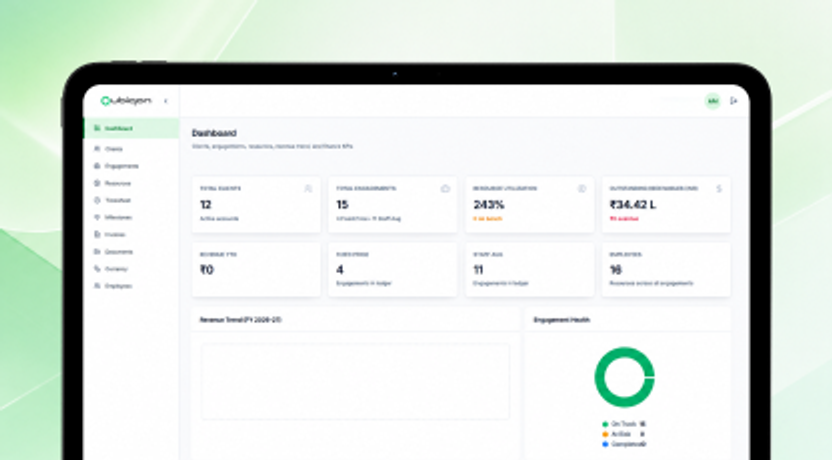This screenshot has width=832, height=460.
Task: Click the sidebar icon between Documents and Employees
Action: tap(97, 268)
